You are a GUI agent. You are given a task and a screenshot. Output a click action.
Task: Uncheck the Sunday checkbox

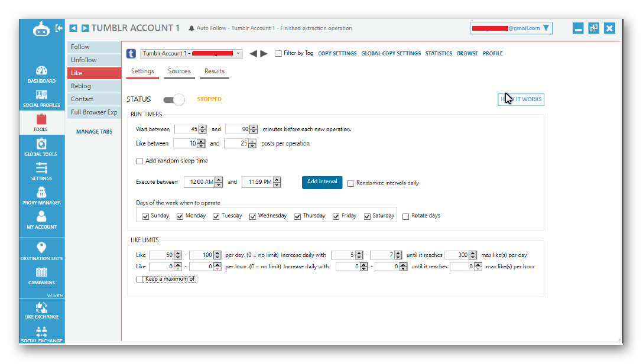[x=145, y=216]
